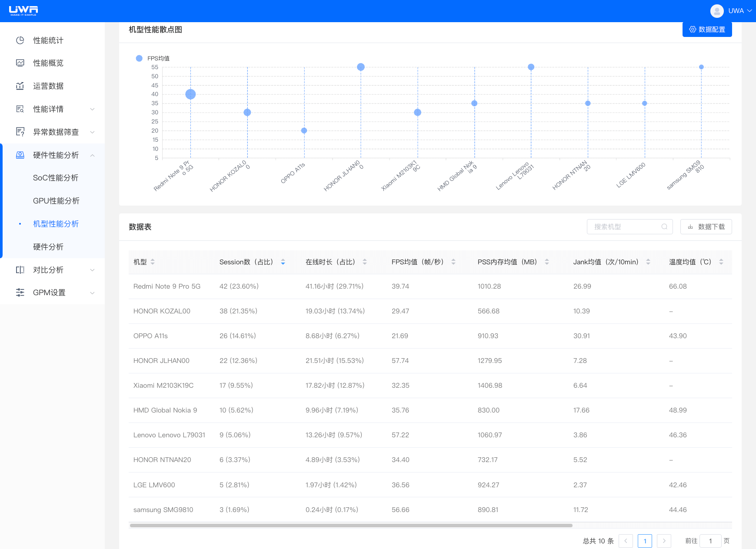Click the 数据配置 button

707,30
